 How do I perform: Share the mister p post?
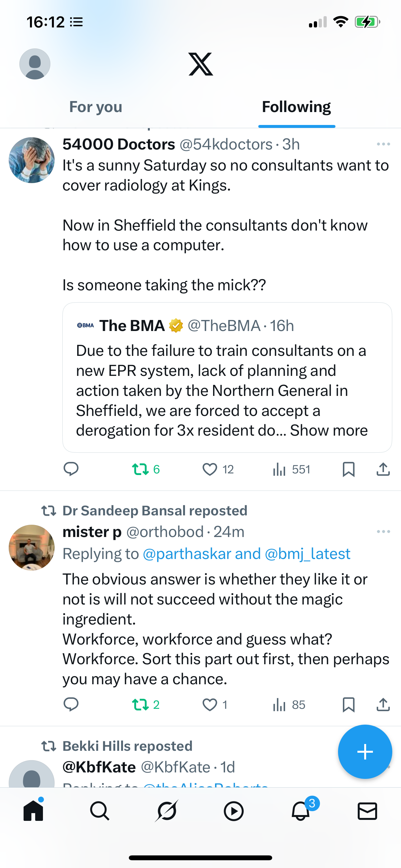pos(383,705)
